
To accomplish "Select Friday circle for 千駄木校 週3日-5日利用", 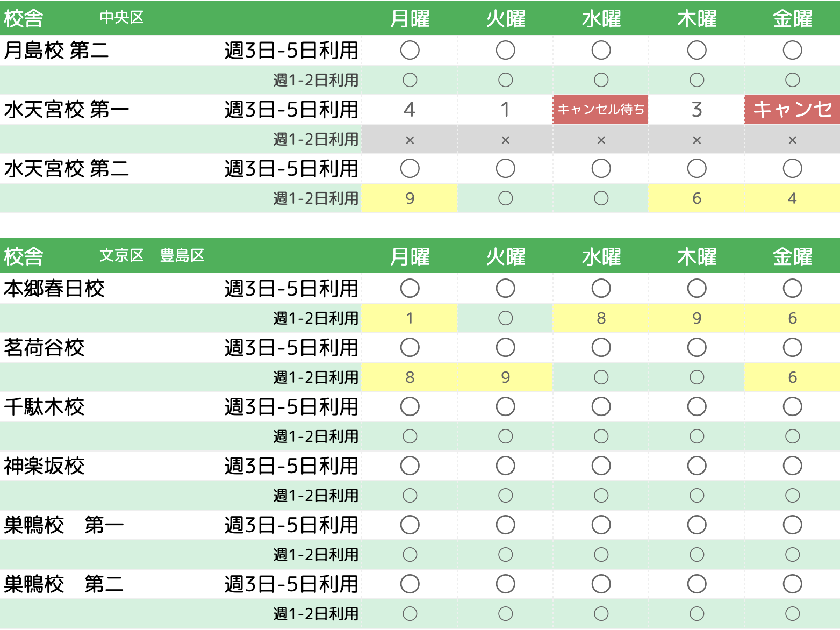I will point(792,407).
